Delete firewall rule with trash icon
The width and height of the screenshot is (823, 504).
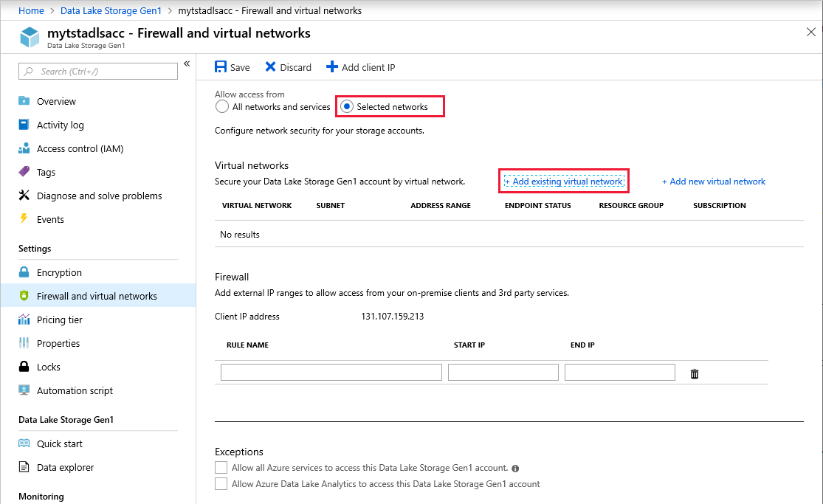click(695, 374)
